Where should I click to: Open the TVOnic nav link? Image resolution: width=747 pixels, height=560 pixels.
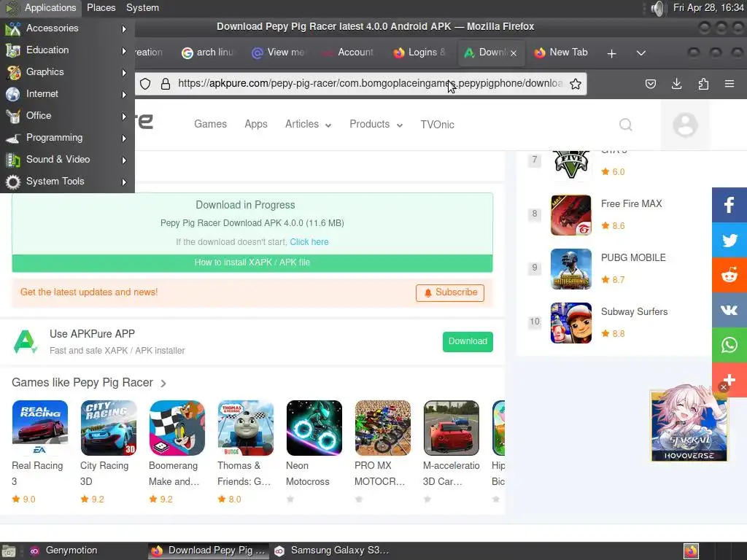point(438,125)
